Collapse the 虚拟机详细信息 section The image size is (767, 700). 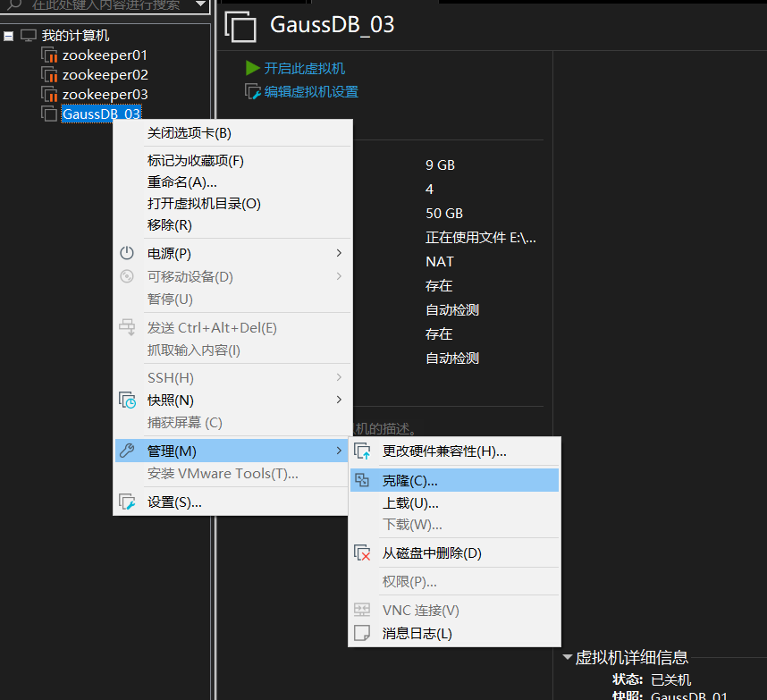(568, 657)
